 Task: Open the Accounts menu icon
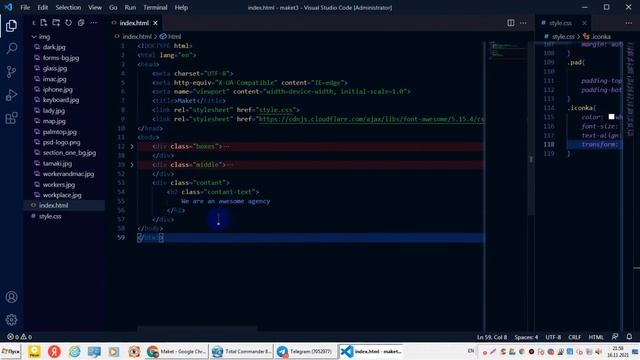(11, 297)
